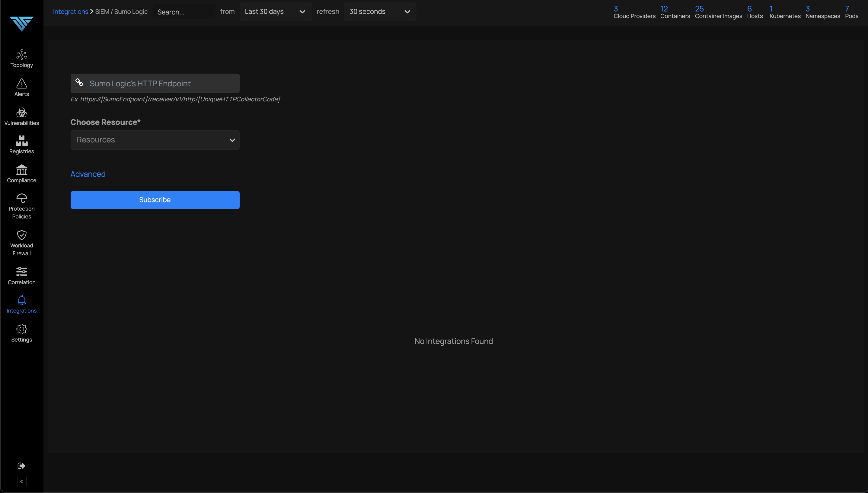Expand the Advanced options
The width and height of the screenshot is (868, 493).
click(88, 174)
